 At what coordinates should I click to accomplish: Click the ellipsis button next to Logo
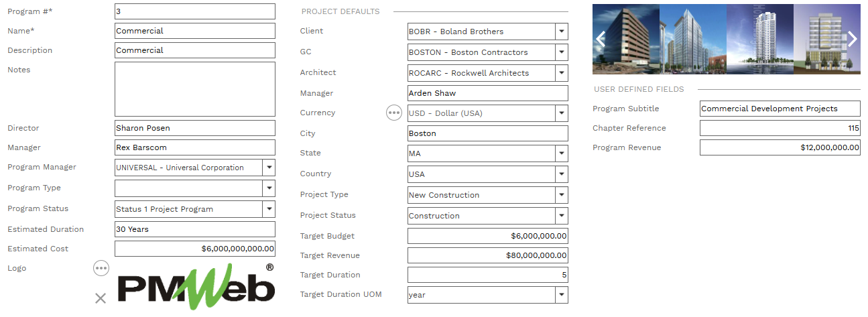click(101, 268)
